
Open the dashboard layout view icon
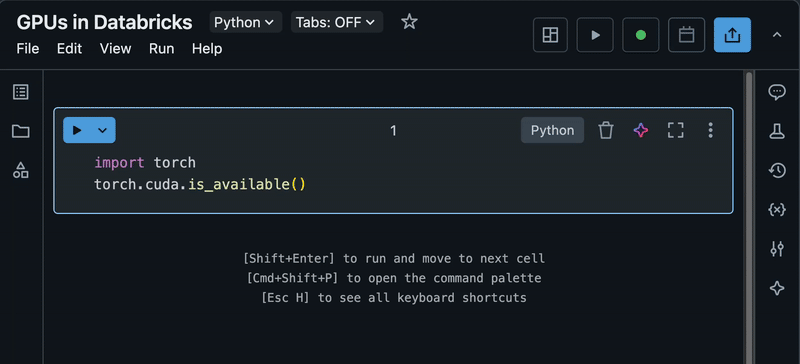(550, 35)
